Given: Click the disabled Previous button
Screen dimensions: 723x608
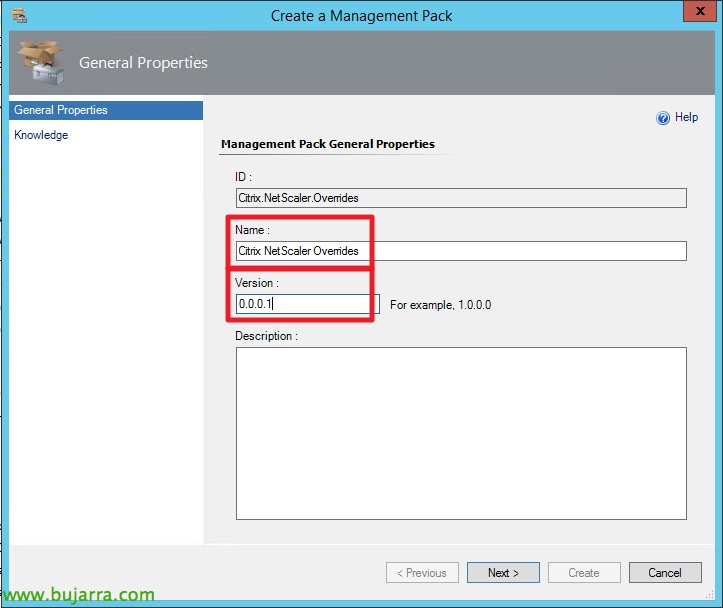Looking at the screenshot, I should (422, 573).
